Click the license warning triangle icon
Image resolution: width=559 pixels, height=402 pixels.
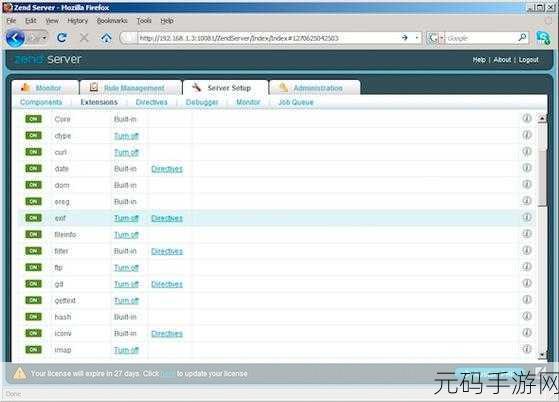click(20, 373)
